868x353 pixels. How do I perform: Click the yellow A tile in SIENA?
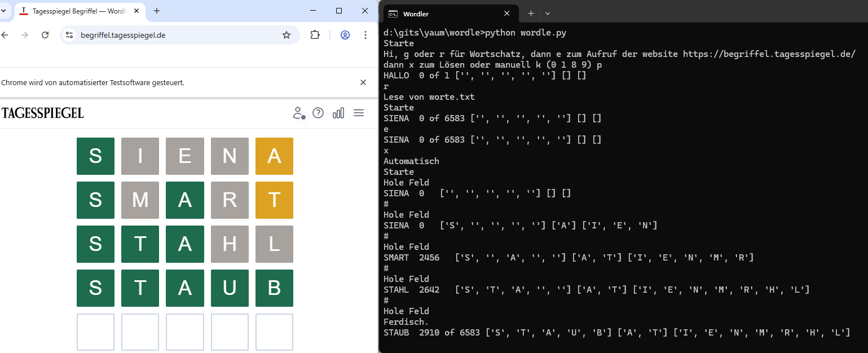coord(274,156)
